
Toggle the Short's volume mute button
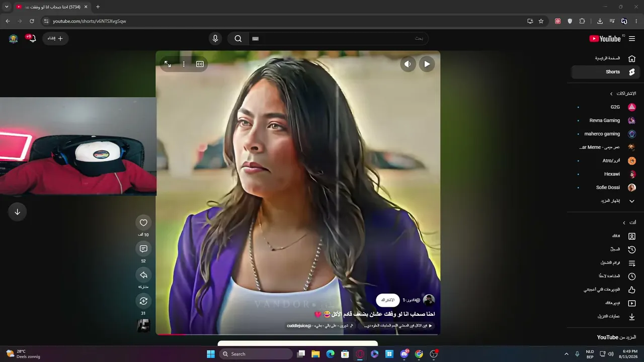point(408,64)
